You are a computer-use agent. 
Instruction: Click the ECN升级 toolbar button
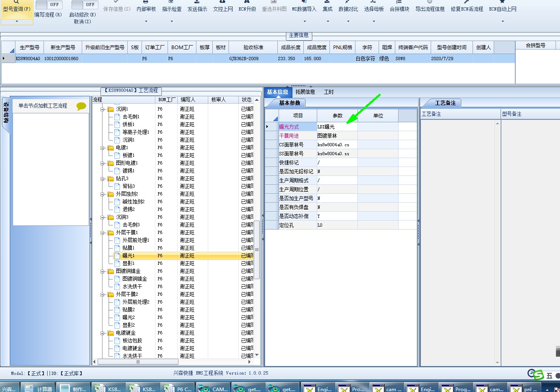(x=247, y=6)
